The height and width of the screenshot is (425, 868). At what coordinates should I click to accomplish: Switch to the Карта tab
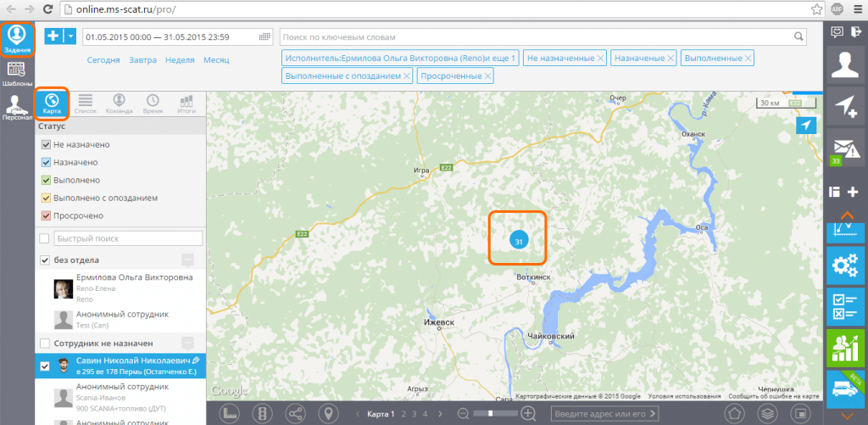click(52, 104)
